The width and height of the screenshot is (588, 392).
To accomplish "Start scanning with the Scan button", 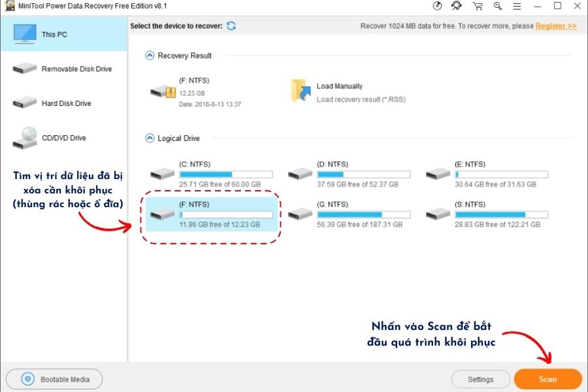I will [547, 379].
